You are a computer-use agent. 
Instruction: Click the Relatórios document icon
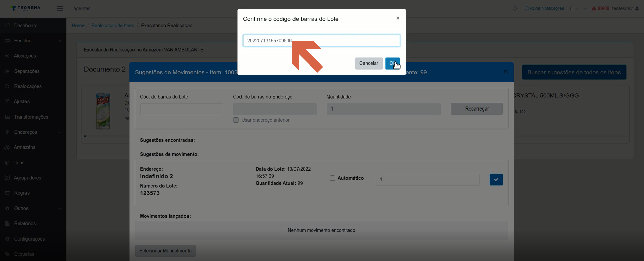click(7, 223)
